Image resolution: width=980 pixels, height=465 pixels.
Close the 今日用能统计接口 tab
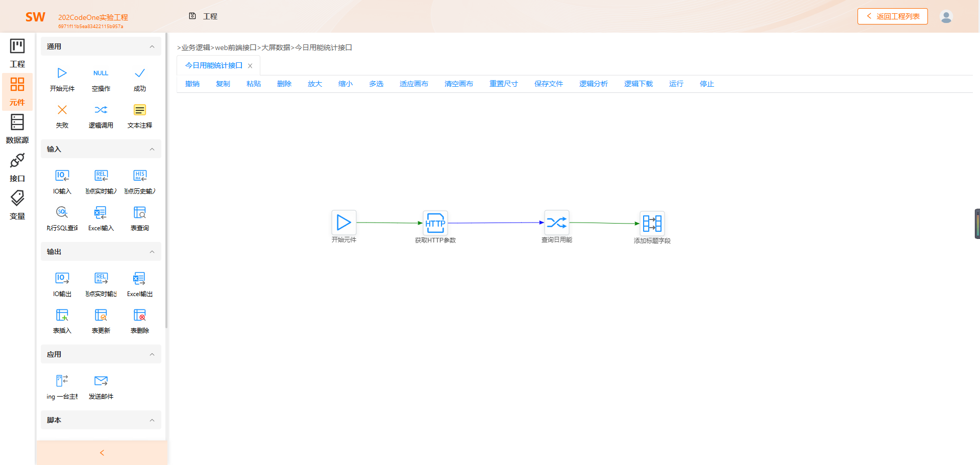click(250, 66)
